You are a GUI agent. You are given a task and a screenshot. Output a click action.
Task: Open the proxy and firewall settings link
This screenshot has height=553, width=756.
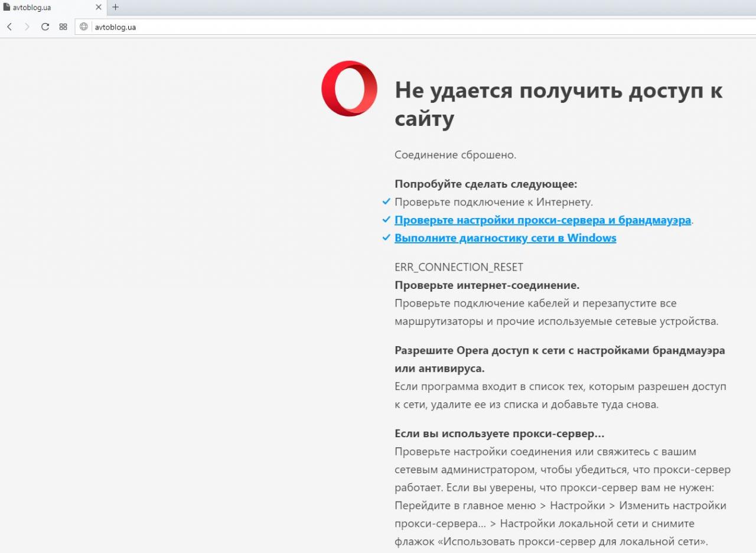pos(543,220)
